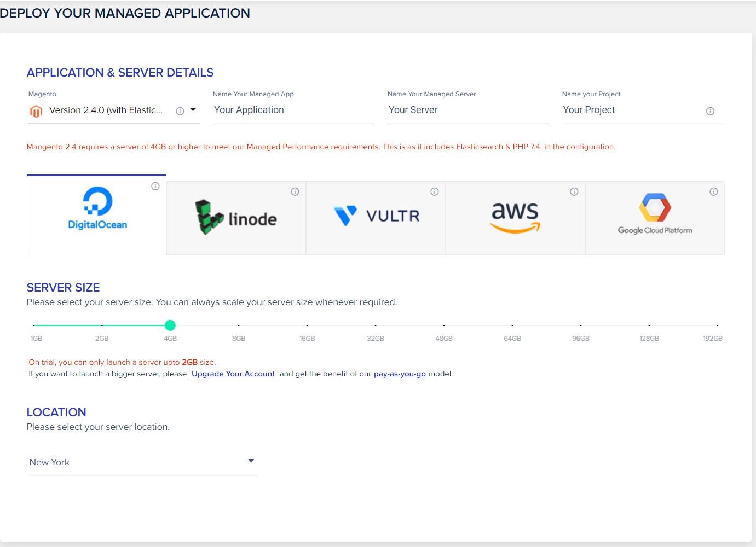Click info icon on DigitalOcean card
Viewport: 756px width, 547px height.
pyautogui.click(x=155, y=186)
